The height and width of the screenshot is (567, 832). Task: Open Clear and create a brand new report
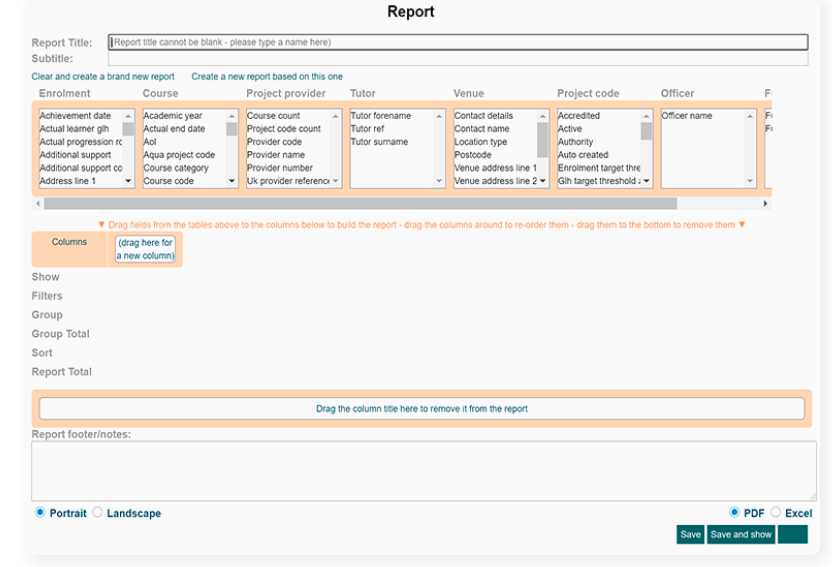click(103, 77)
